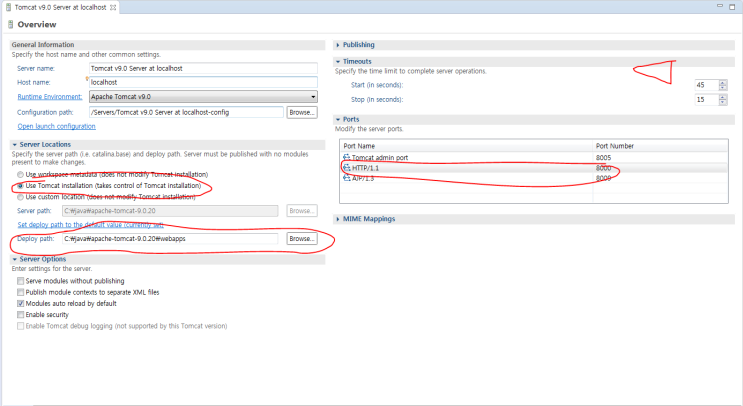The image size is (743, 406).
Task: Uncheck Modules auto reload by default
Action: (x=21, y=303)
